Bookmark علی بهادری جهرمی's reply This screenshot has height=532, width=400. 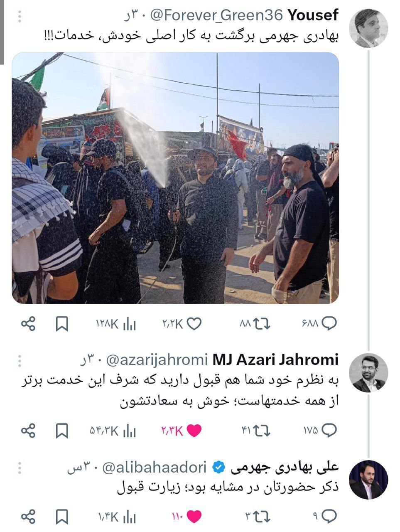[x=61, y=517]
